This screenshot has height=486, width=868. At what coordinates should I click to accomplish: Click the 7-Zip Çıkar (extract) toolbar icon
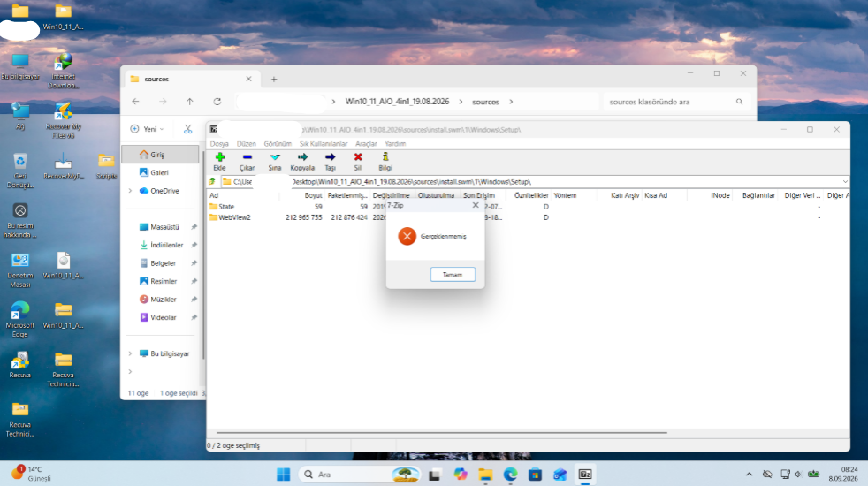point(247,161)
